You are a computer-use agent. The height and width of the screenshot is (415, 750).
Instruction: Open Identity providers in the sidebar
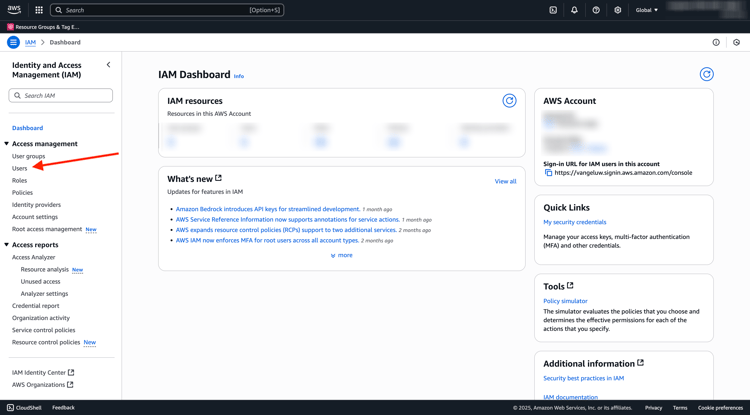[x=36, y=205]
